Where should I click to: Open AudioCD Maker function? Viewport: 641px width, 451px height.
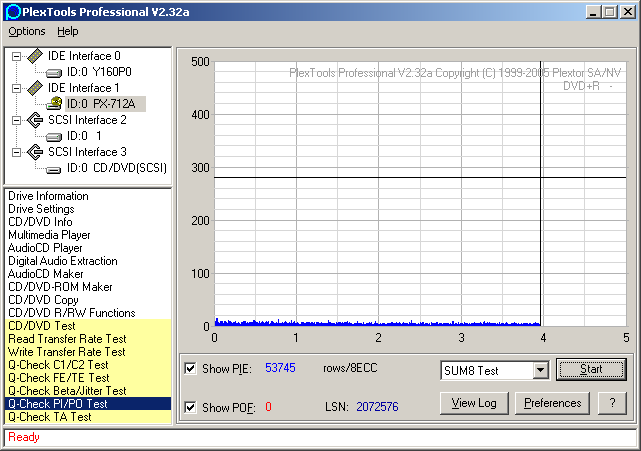tap(45, 274)
